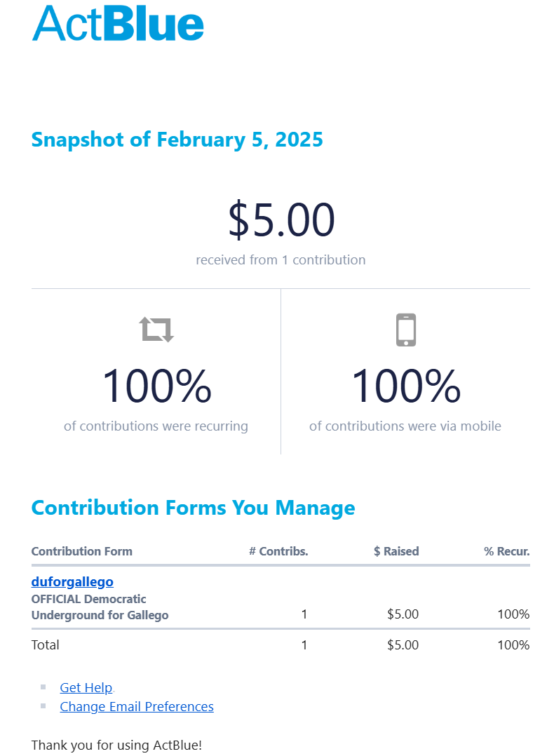Open the Get Help link

[x=86, y=687]
